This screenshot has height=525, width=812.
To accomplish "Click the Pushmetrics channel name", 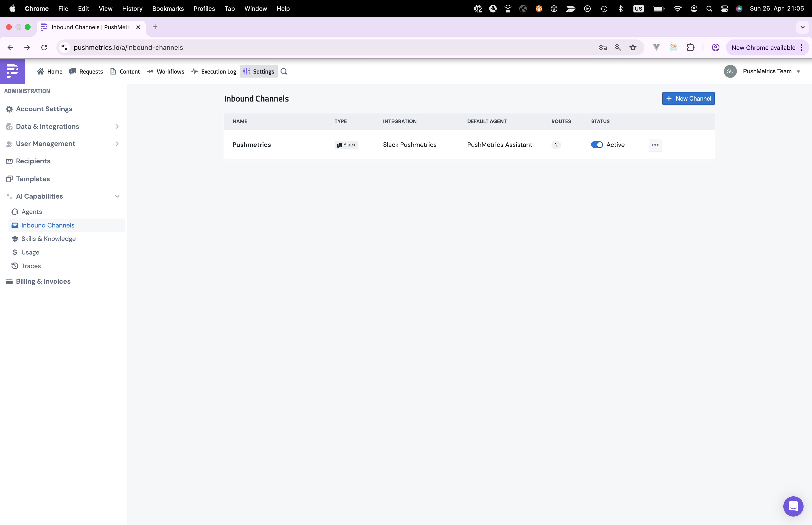I will click(x=251, y=145).
